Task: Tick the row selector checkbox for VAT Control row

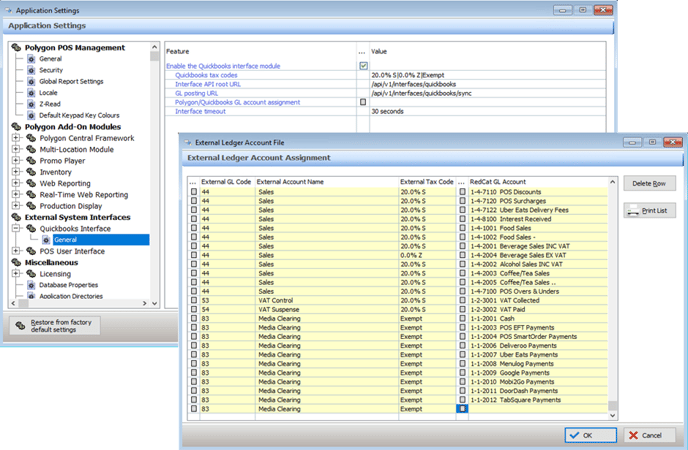Action: click(194, 300)
